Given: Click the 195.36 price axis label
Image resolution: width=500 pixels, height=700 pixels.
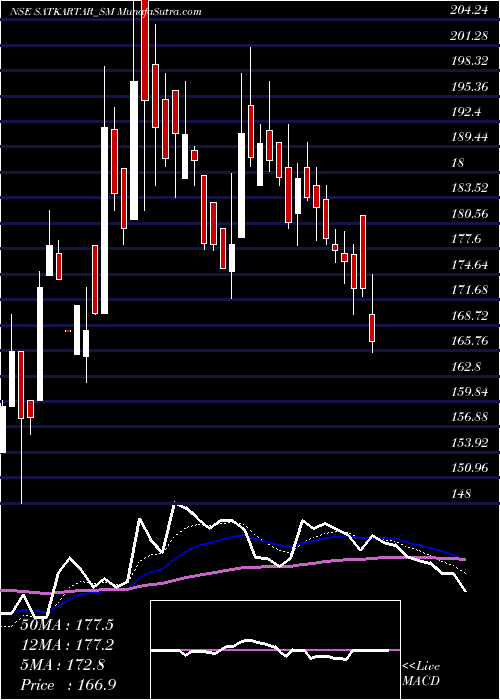Looking at the screenshot, I should [469, 87].
